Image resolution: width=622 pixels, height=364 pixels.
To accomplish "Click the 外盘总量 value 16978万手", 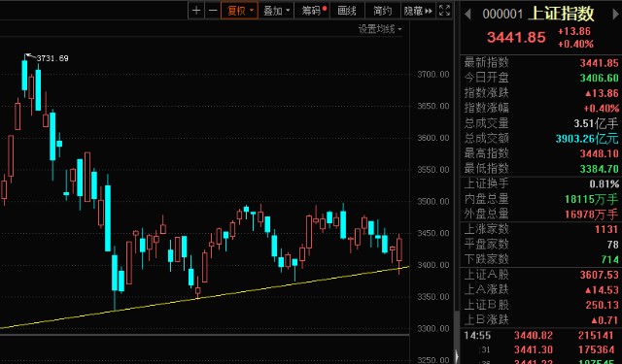I will tap(592, 215).
